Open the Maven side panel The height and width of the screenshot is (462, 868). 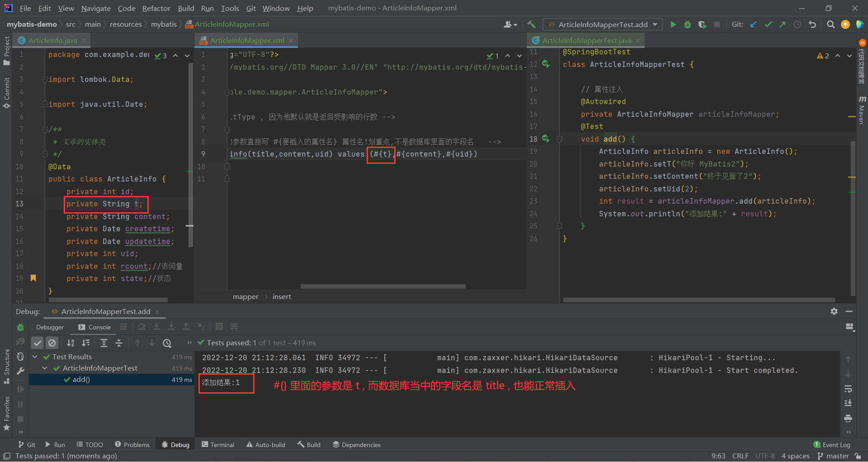click(862, 110)
